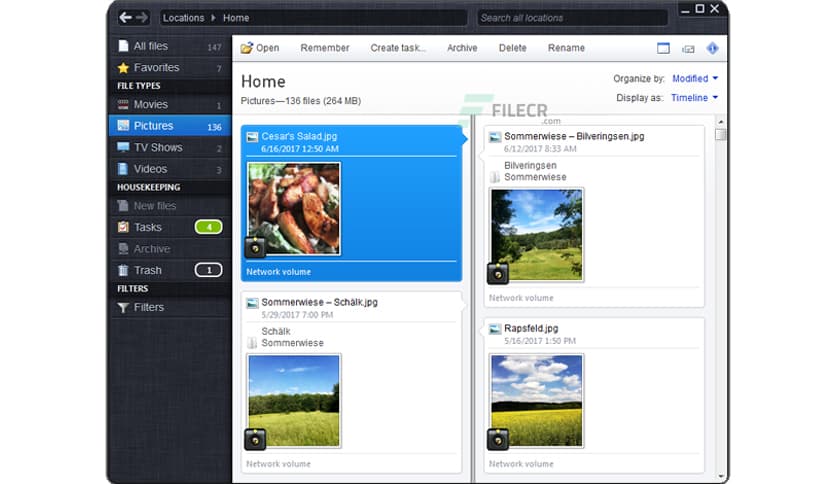Click the Movies clapperboard icon
The image size is (836, 484).
point(123,104)
